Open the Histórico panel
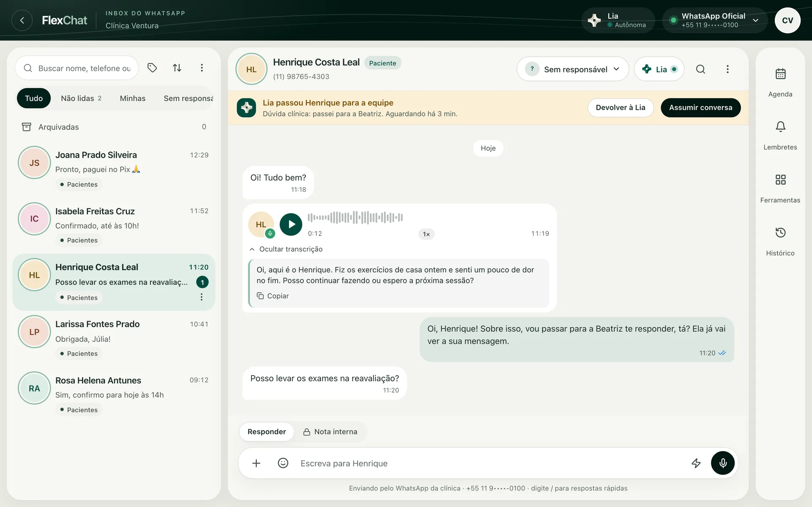This screenshot has width=812, height=507. pyautogui.click(x=780, y=241)
